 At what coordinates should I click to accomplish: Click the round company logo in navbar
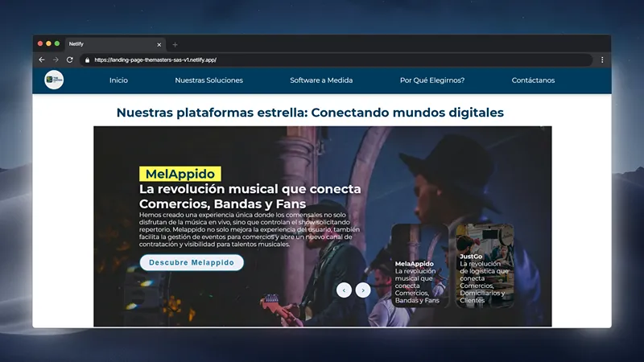54,80
